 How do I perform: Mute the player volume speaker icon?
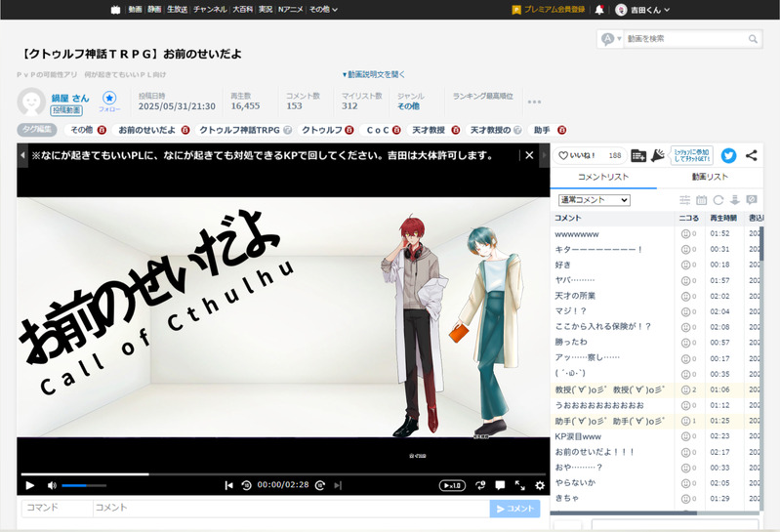[x=52, y=485]
